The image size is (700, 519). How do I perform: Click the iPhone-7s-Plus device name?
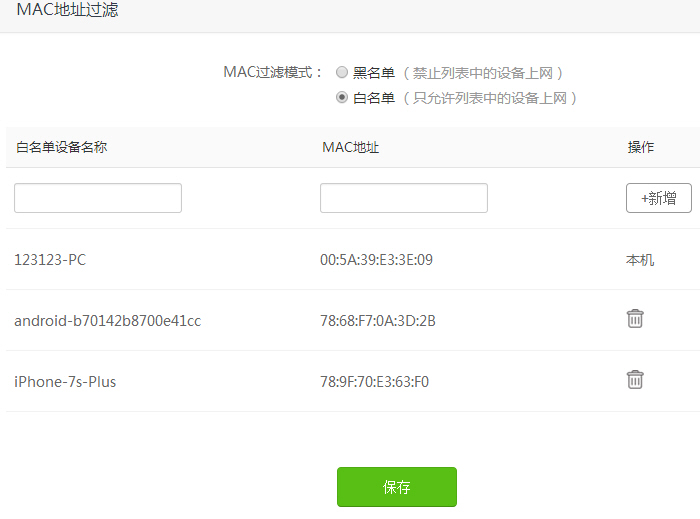click(x=65, y=382)
